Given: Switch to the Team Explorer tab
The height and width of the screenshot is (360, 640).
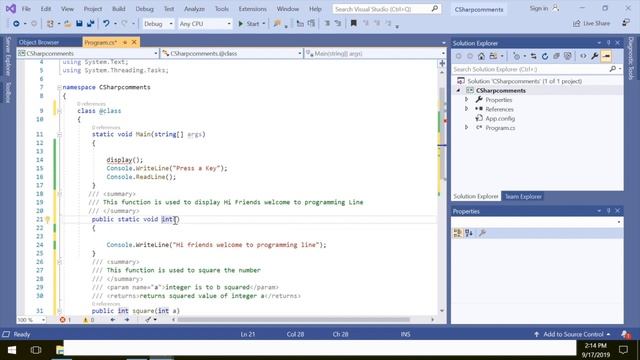Looking at the screenshot, I should (523, 197).
